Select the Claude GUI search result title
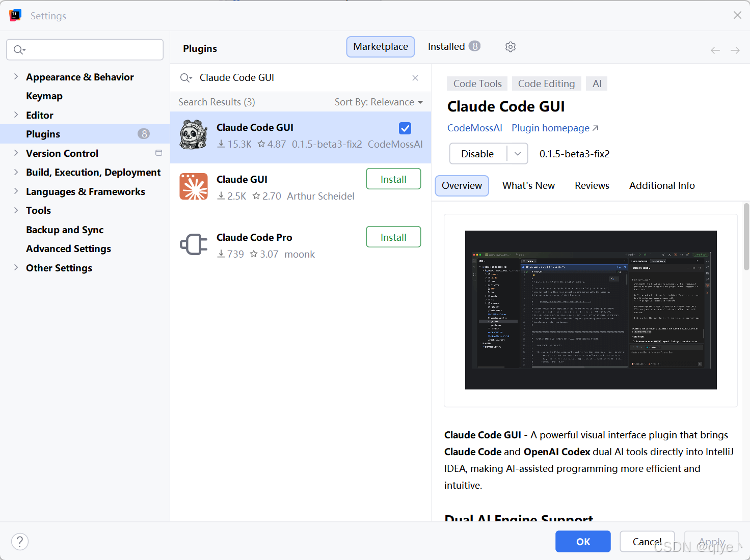Image resolution: width=750 pixels, height=560 pixels. tap(242, 180)
